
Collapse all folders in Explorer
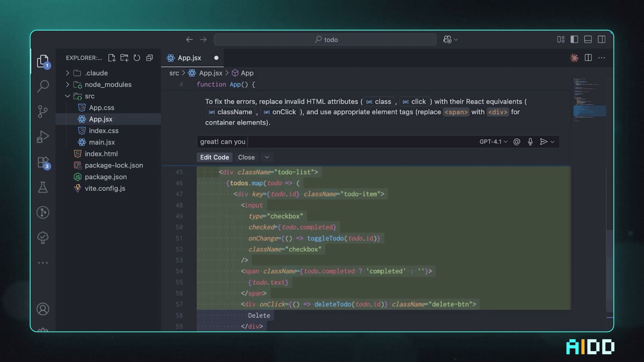click(150, 58)
